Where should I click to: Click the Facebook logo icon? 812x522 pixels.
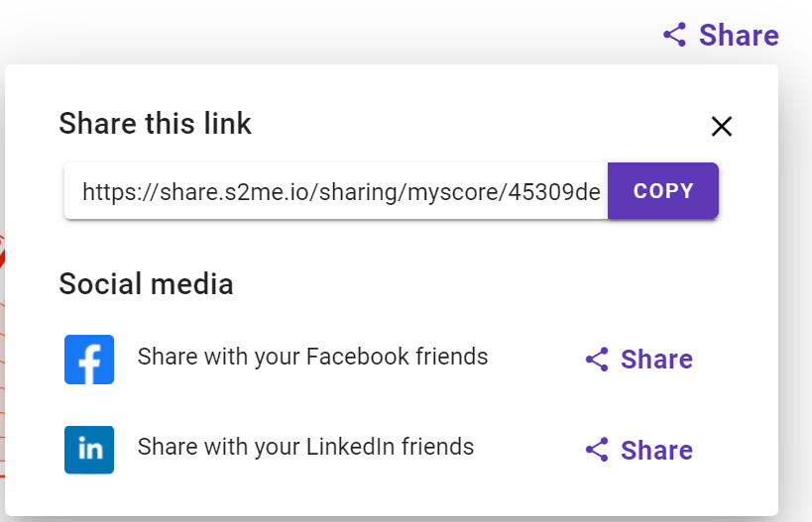(89, 360)
